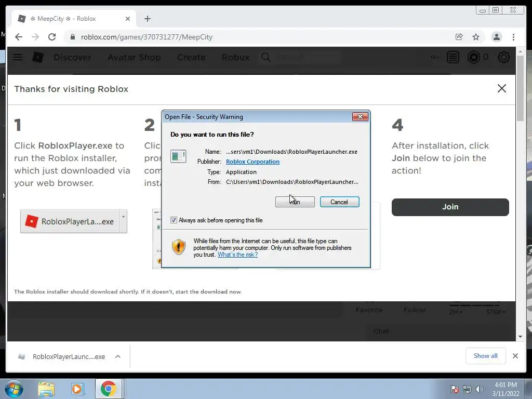Open the Chrome three-dot menu
532x399 pixels.
(513, 37)
